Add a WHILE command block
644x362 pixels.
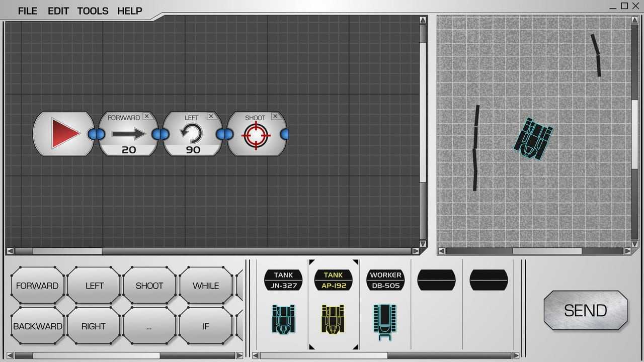click(206, 286)
